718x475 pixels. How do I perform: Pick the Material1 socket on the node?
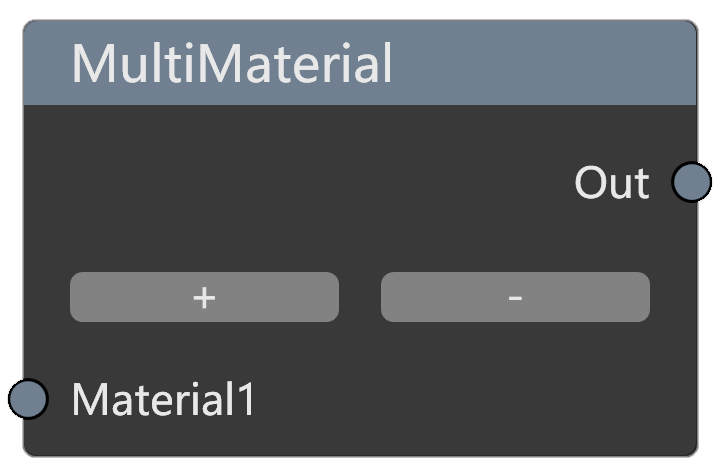pyautogui.click(x=28, y=399)
